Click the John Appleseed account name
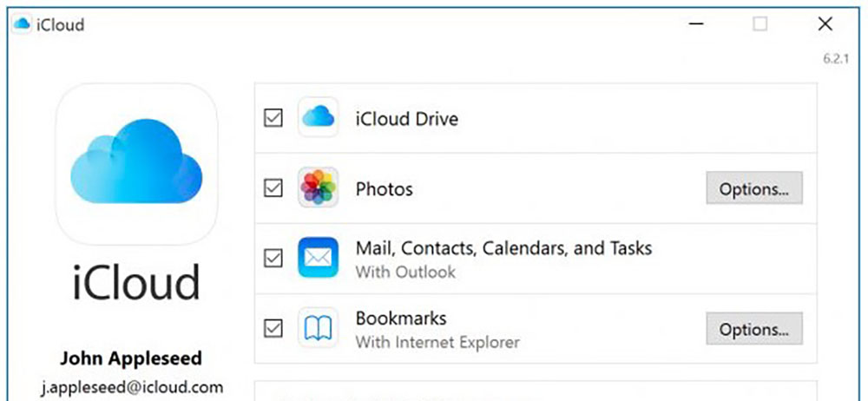This screenshot has width=868, height=401. tap(131, 358)
